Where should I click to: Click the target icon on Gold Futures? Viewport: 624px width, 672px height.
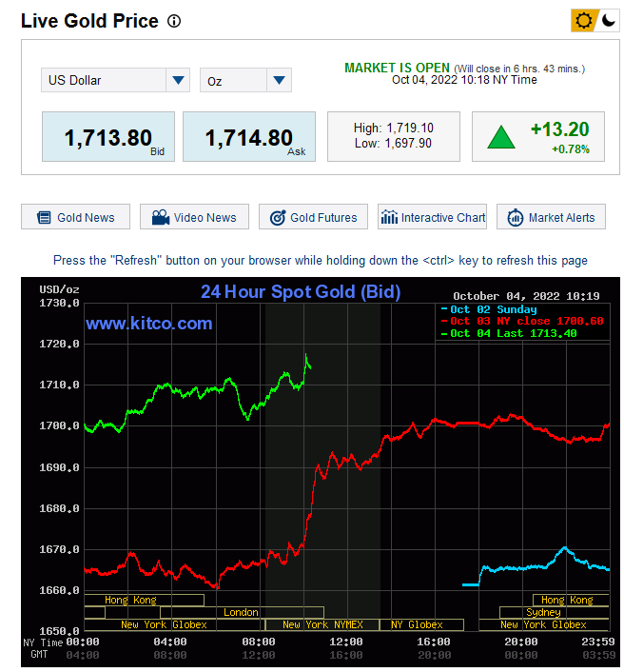coord(278,218)
